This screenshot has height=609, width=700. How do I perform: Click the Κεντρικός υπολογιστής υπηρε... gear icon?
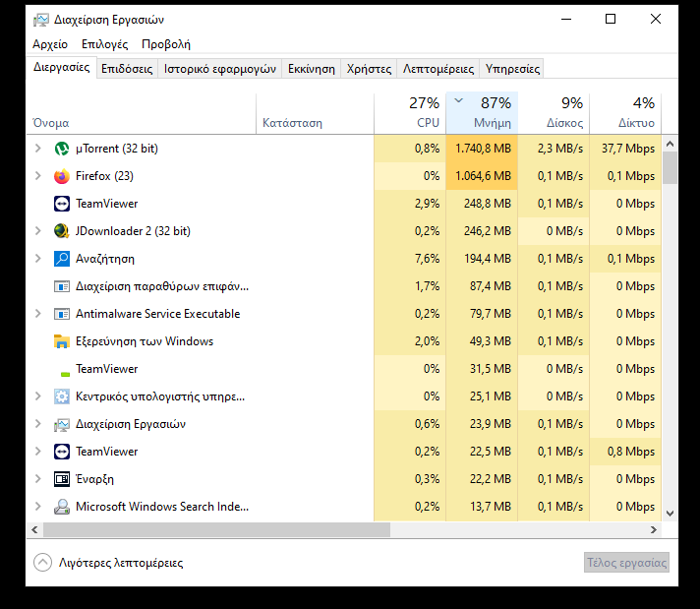coord(62,396)
